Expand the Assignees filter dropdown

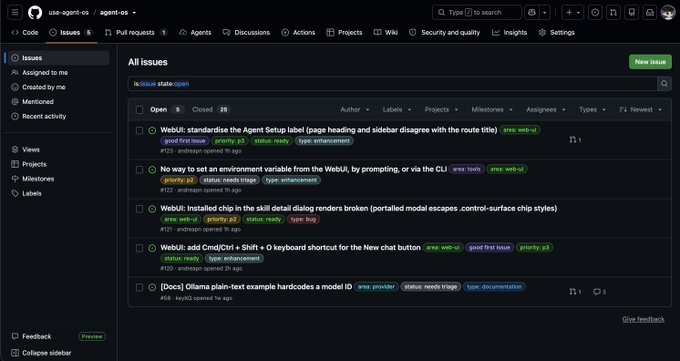tap(546, 110)
